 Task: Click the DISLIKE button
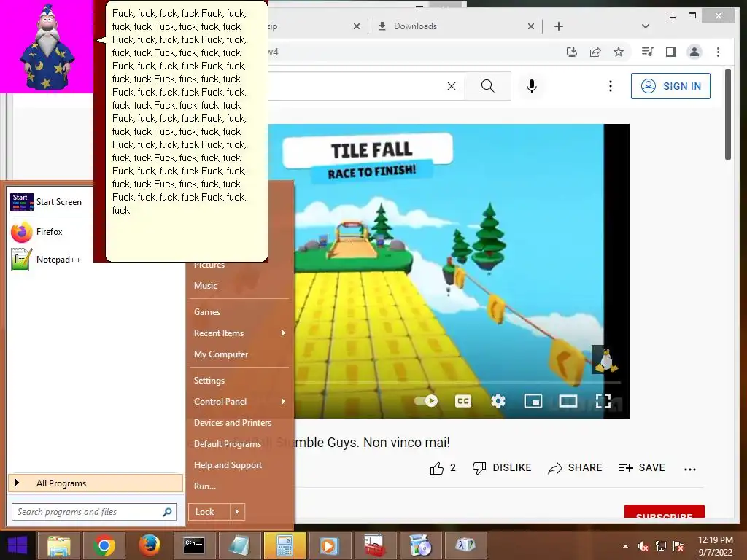pyautogui.click(x=502, y=467)
